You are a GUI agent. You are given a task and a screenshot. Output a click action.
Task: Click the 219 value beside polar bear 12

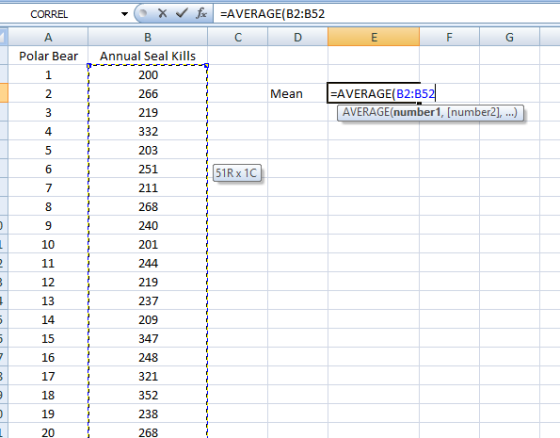pos(148,282)
